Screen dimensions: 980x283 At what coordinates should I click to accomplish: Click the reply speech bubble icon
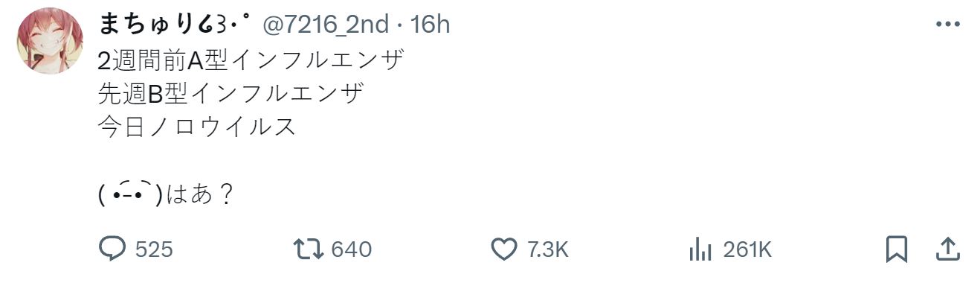pos(112,249)
